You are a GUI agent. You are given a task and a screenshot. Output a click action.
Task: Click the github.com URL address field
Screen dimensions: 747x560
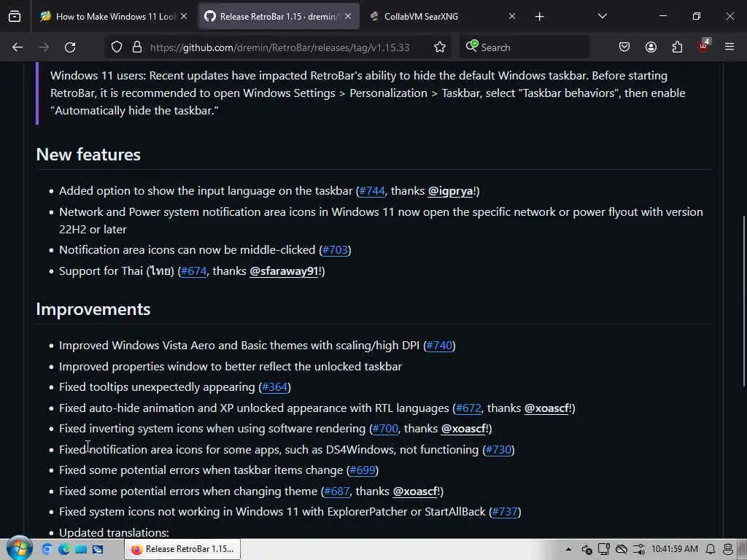[279, 47]
